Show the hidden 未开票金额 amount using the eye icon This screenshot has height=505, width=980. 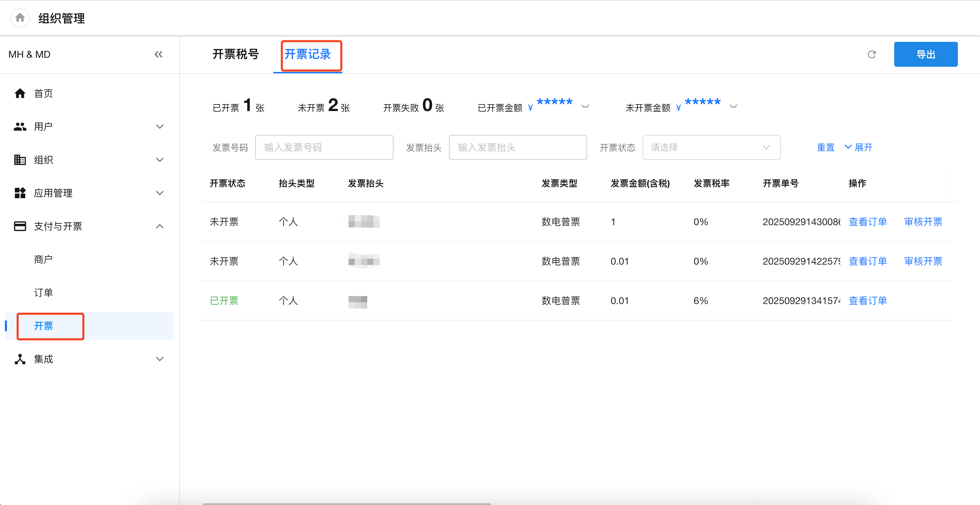[x=733, y=107]
